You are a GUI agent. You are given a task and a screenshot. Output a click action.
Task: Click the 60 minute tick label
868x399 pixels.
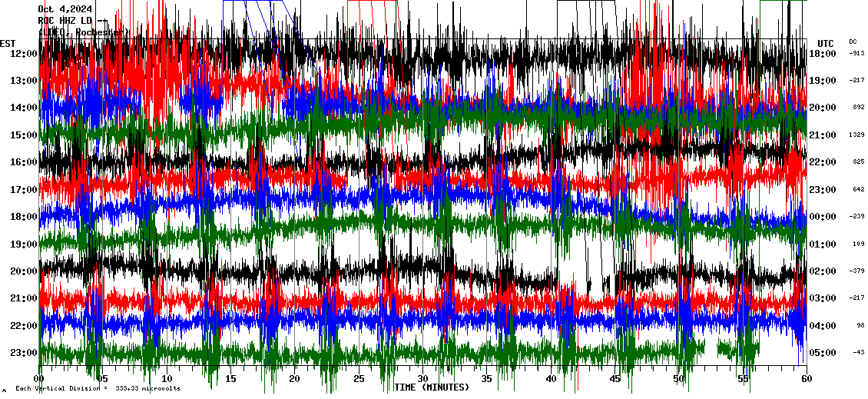(806, 379)
